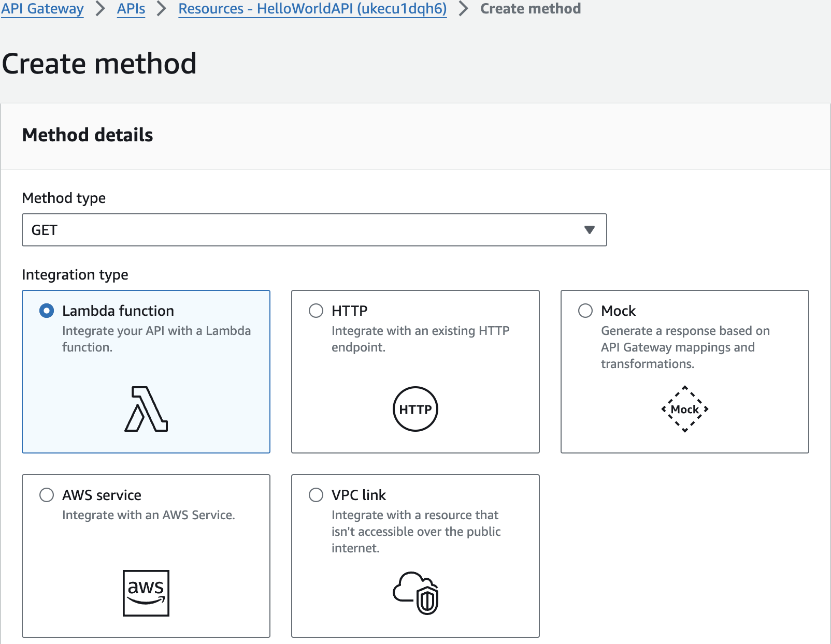Select the Mock integration radio button
This screenshot has height=644, width=831.
[585, 311]
